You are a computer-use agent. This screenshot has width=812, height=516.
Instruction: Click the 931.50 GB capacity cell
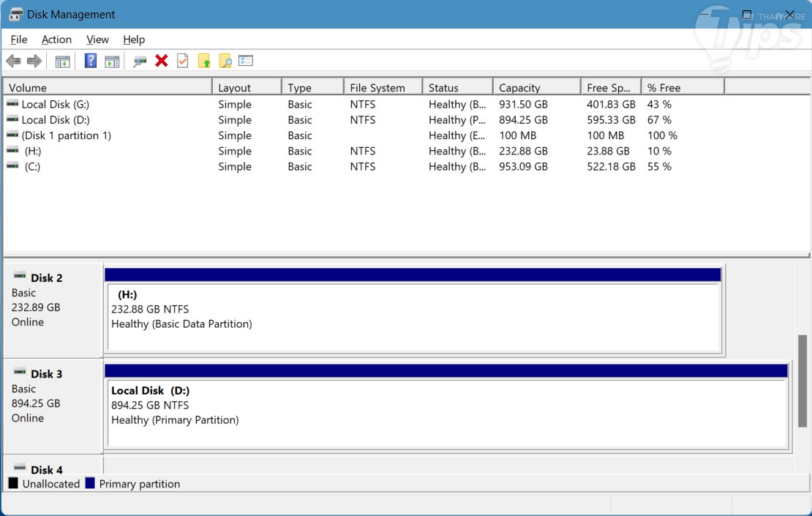click(523, 104)
